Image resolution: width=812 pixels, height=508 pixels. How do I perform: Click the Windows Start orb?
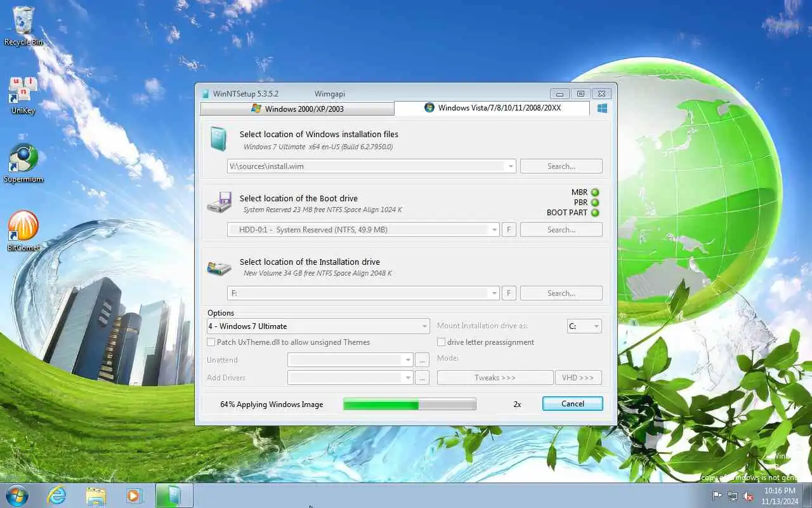tap(16, 495)
